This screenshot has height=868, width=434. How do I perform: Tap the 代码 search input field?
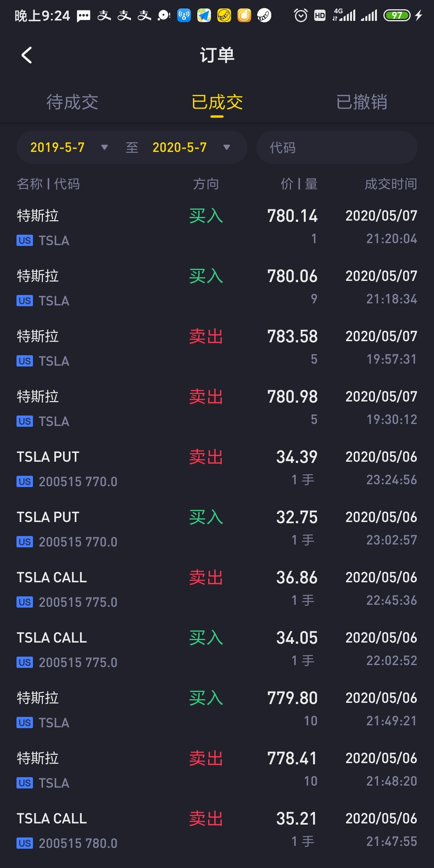(x=337, y=147)
